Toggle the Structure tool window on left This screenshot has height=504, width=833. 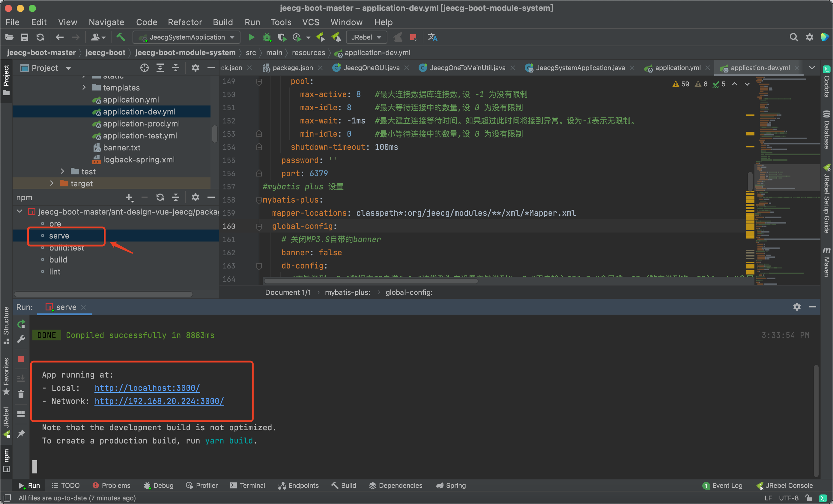coord(6,324)
